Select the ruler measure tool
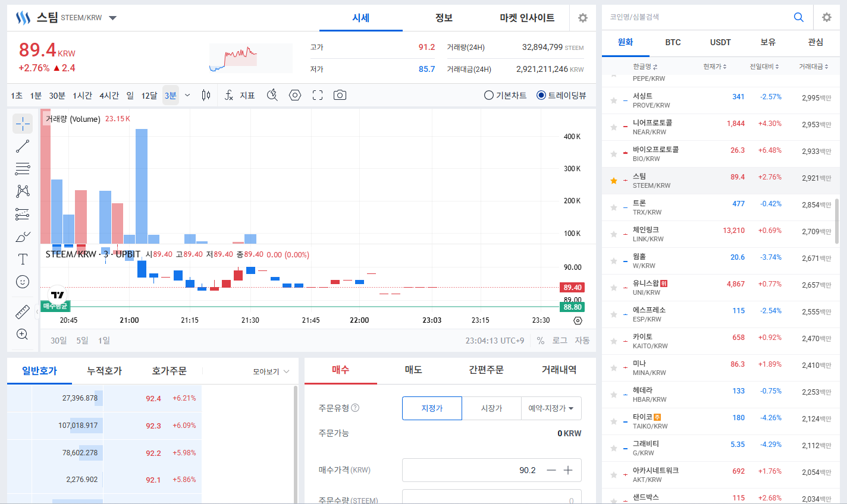Screen dimensions: 847x504 [23, 311]
